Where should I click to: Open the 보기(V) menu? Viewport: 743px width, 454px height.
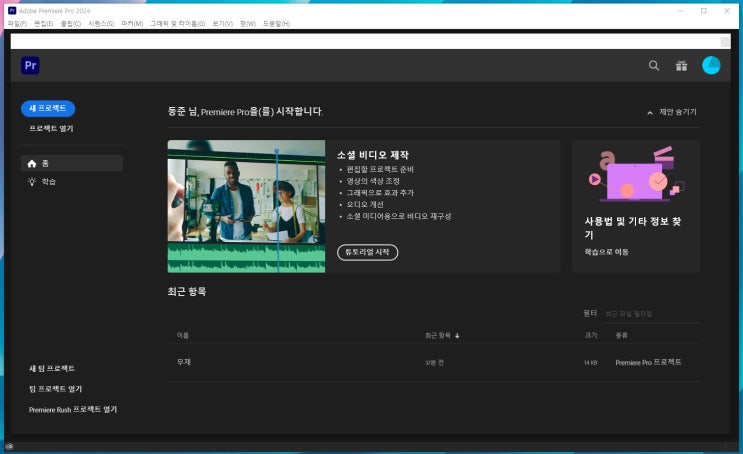(x=222, y=24)
